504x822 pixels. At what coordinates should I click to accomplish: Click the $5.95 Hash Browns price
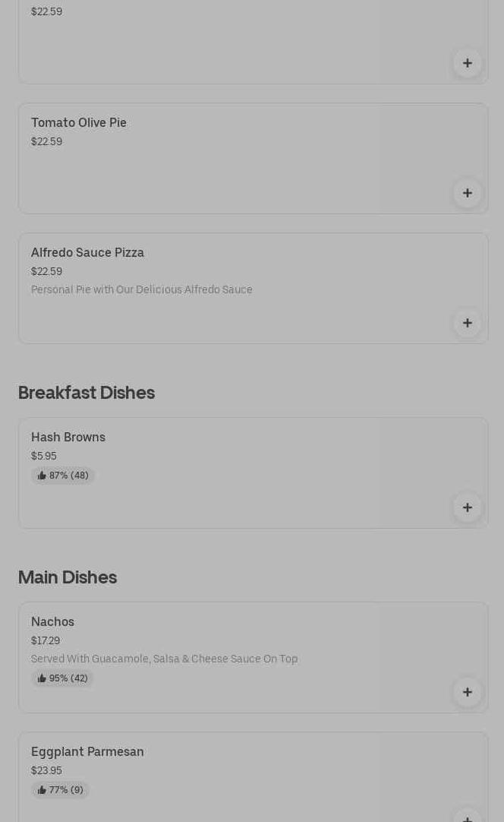tap(43, 456)
